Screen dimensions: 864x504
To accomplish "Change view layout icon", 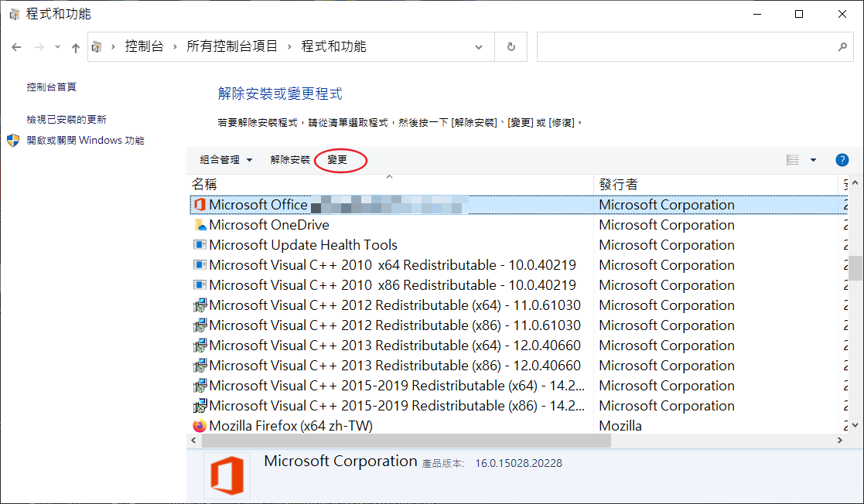I will point(792,160).
